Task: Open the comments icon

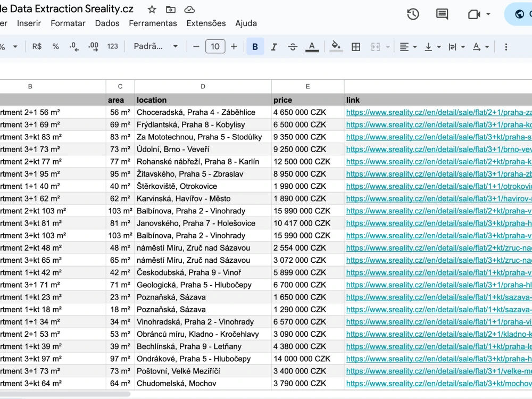Action: point(442,14)
